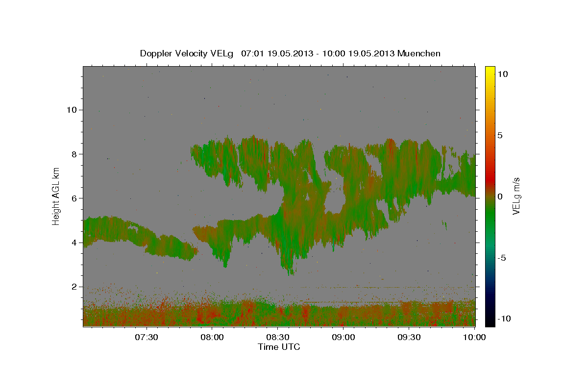Click the Time UTC axis title
This screenshot has height=392, width=588.
coord(279,347)
